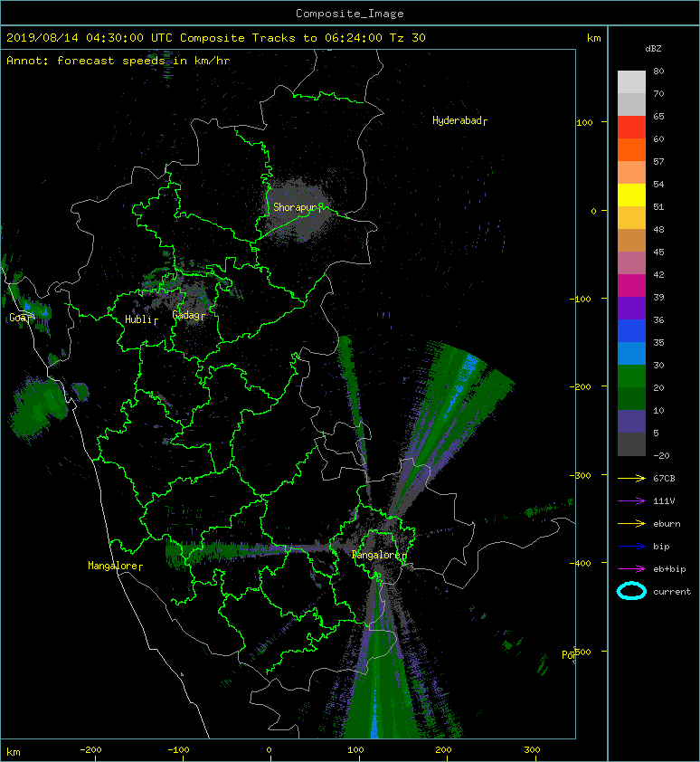This screenshot has width=700, height=762.
Task: Click the Bangalore city label
Action: tap(378, 555)
